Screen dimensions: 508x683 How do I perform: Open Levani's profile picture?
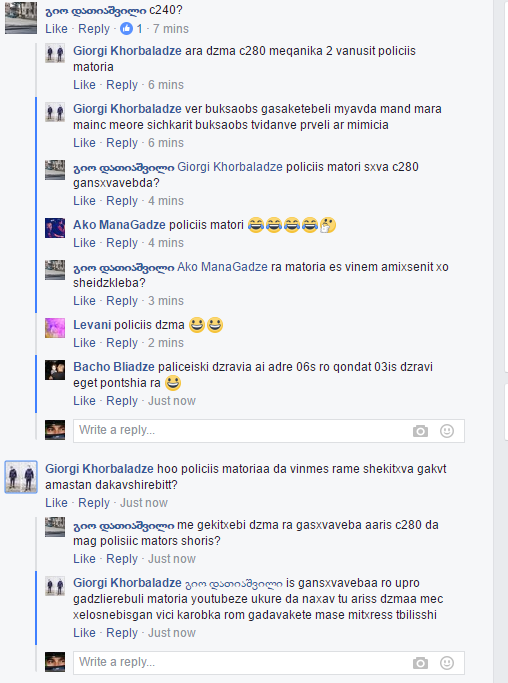(x=55, y=328)
